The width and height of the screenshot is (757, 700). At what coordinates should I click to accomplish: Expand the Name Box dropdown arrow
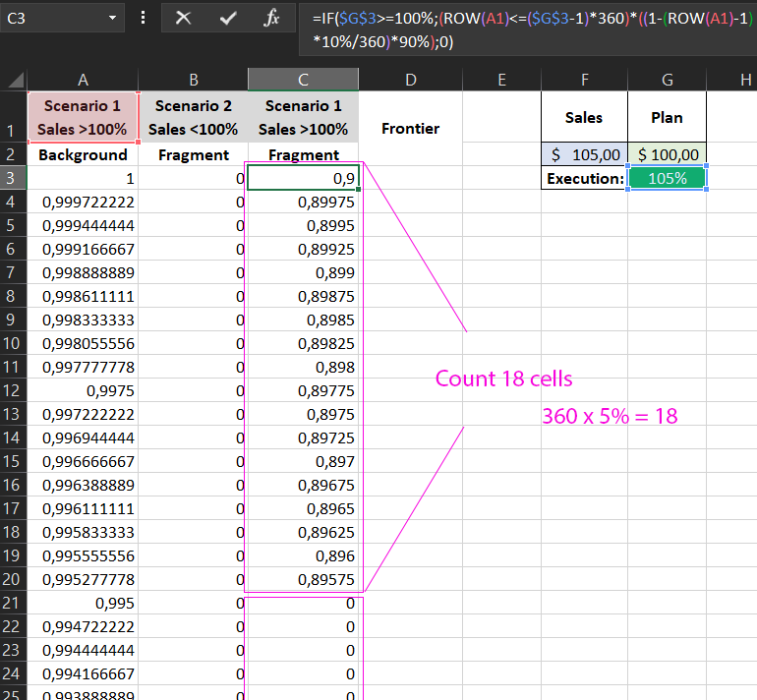click(112, 18)
